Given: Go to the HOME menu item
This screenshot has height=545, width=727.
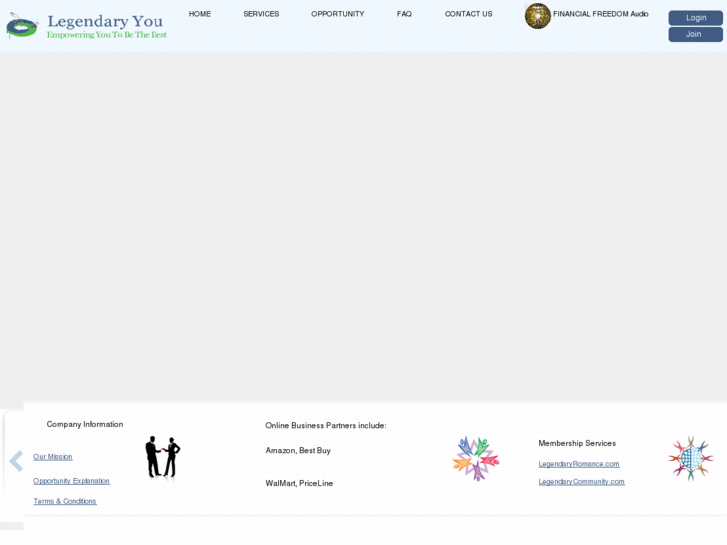Looking at the screenshot, I should [x=200, y=14].
